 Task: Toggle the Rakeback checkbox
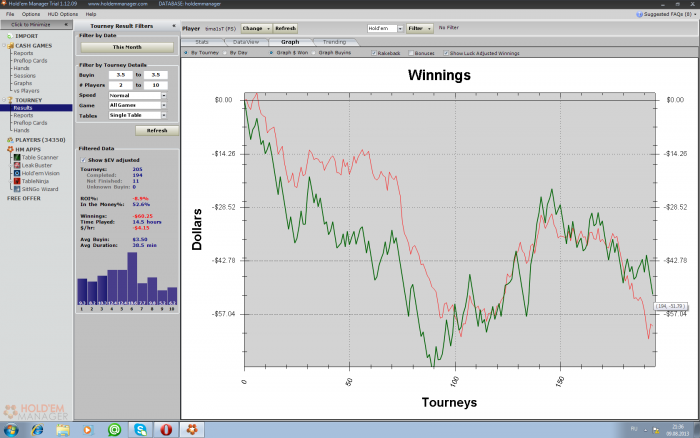pyautogui.click(x=374, y=53)
